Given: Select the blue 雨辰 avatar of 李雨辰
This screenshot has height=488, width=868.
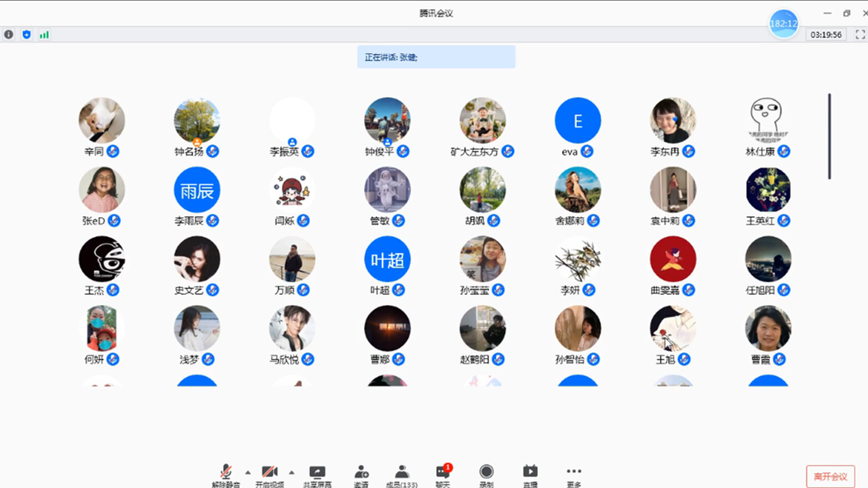Looking at the screenshot, I should [196, 191].
